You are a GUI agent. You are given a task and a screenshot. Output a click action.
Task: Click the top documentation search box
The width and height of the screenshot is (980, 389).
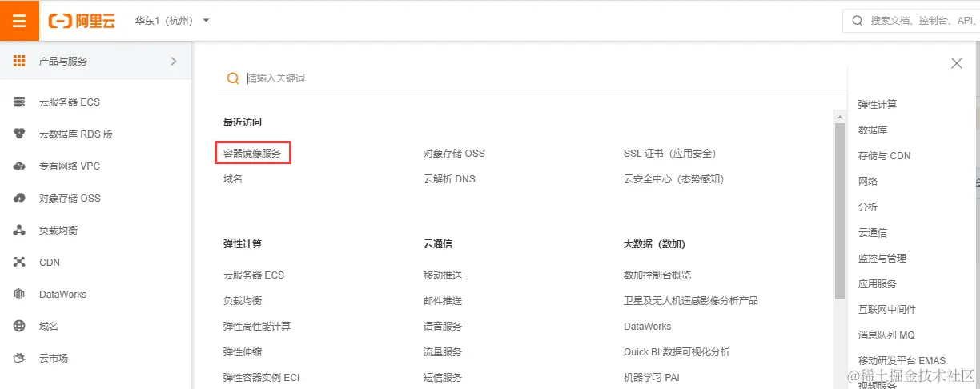coord(911,21)
